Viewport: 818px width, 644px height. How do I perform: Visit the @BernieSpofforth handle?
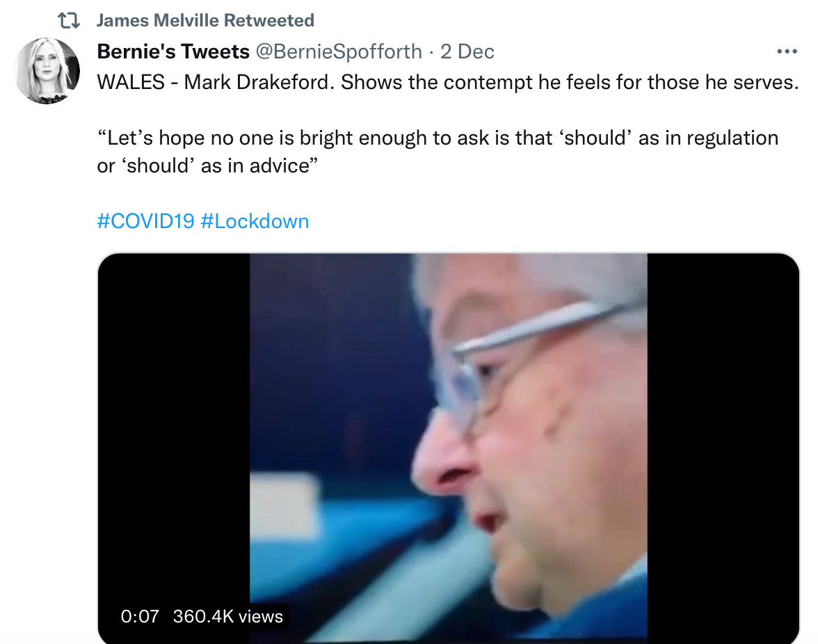339,51
